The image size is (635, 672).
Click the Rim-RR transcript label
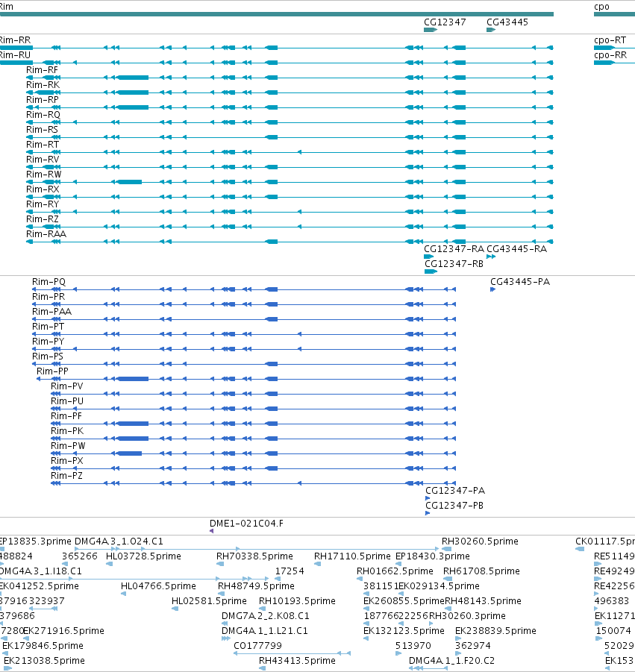pyautogui.click(x=15, y=40)
